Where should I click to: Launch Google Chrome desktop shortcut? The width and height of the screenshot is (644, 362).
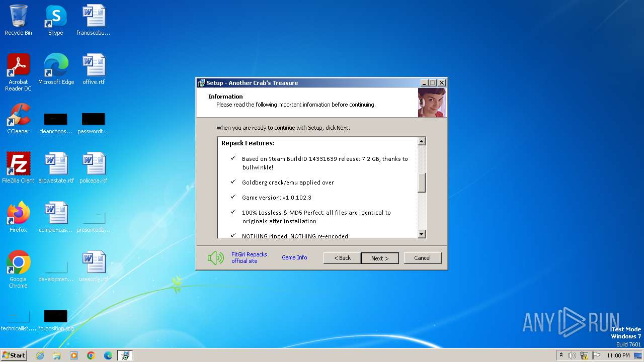point(18,269)
